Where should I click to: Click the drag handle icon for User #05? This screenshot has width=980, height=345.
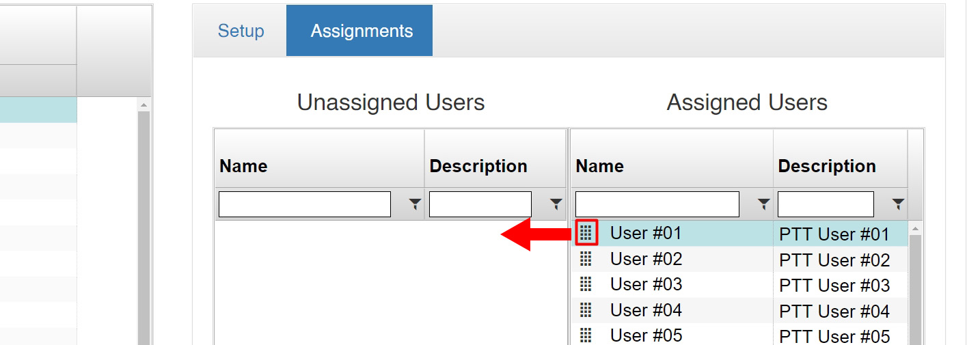tap(586, 335)
